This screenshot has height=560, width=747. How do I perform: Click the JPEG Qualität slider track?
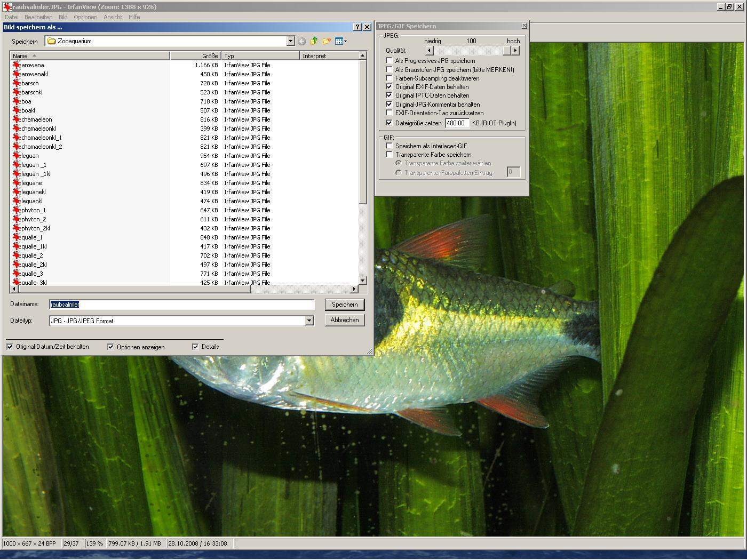click(x=470, y=51)
